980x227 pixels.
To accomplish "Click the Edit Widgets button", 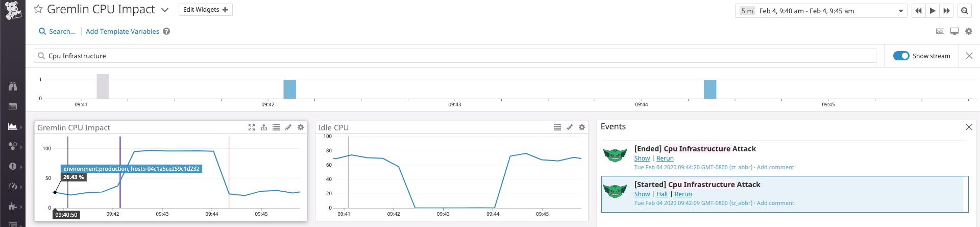I will coord(206,10).
